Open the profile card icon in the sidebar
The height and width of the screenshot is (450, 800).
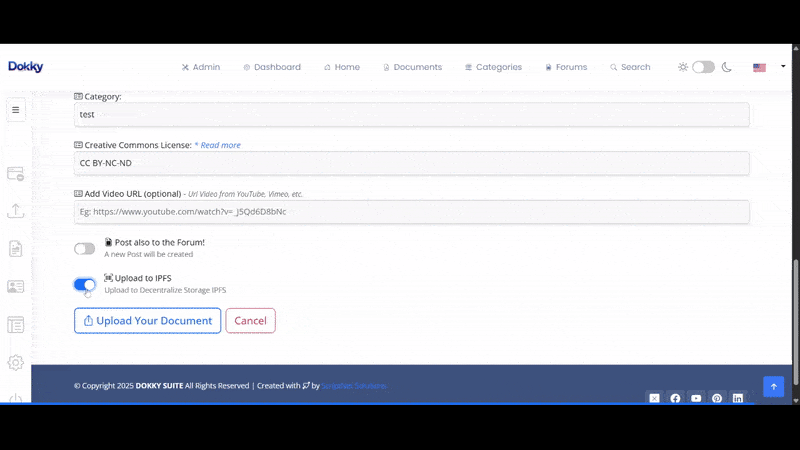[15, 286]
